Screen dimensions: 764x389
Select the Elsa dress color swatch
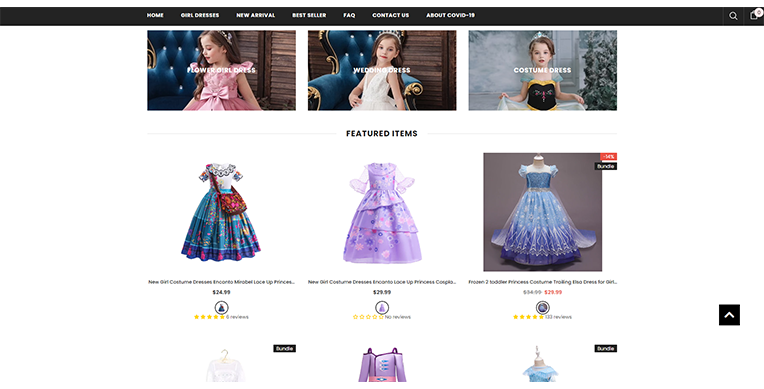point(542,308)
